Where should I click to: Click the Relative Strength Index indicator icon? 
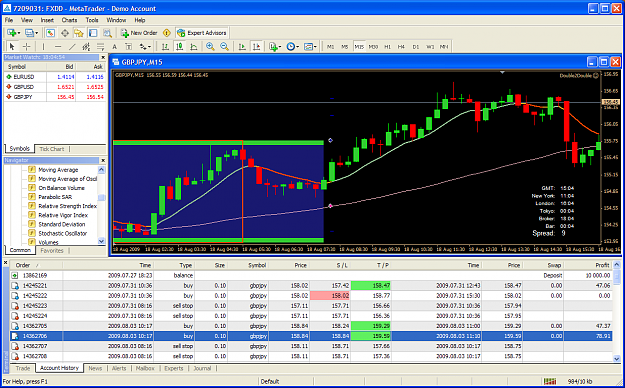point(32,206)
